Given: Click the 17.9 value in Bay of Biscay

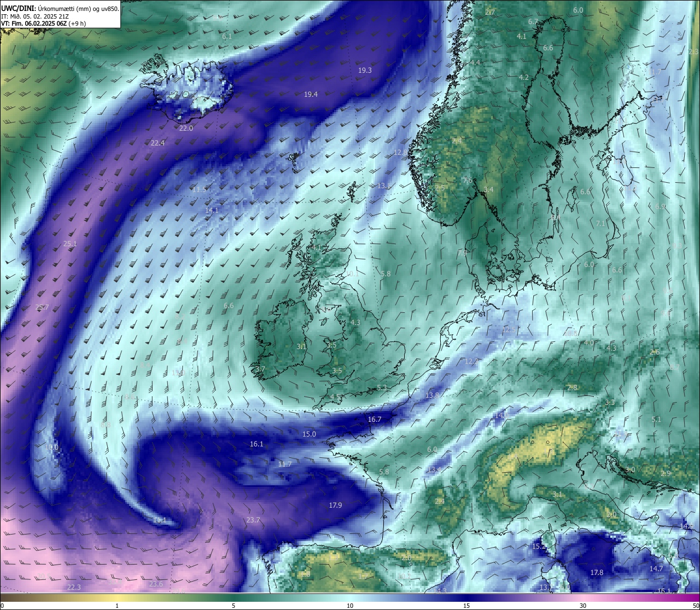Looking at the screenshot, I should click(x=335, y=505).
